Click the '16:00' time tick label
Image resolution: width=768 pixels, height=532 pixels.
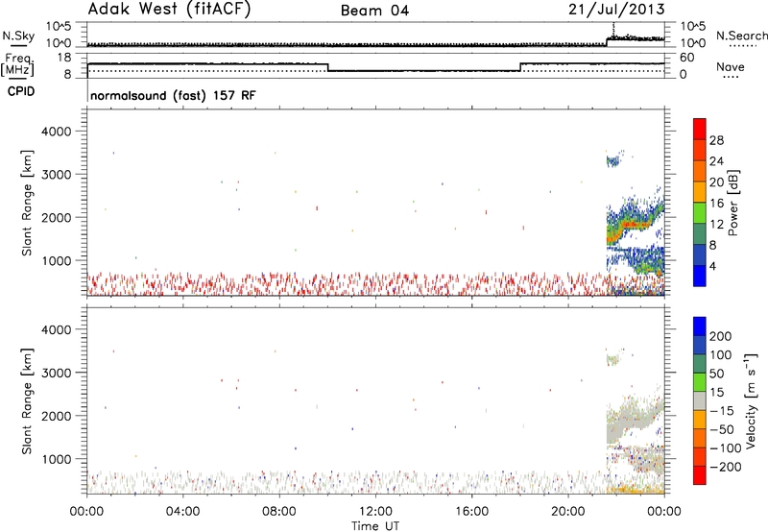pos(471,512)
